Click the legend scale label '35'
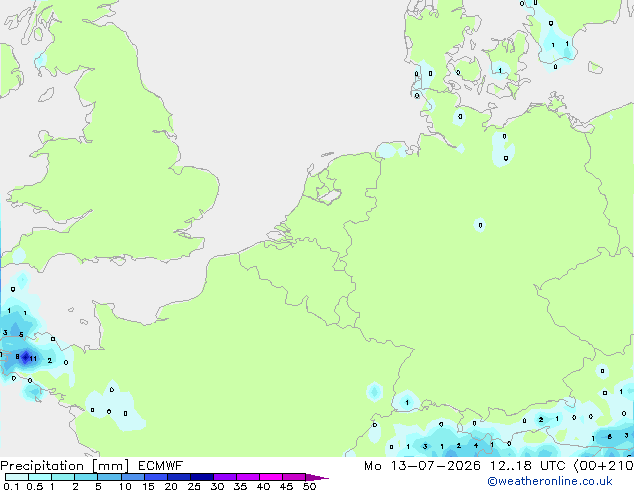Viewport: 634px width, 490px height. (x=240, y=486)
